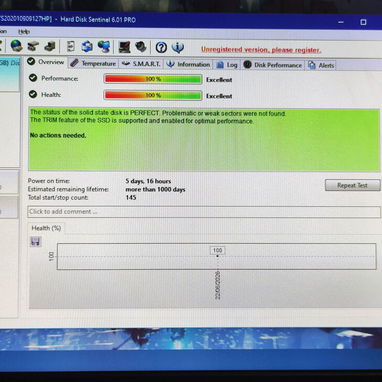
Task: Click the Health 100% bar
Action: point(153,95)
